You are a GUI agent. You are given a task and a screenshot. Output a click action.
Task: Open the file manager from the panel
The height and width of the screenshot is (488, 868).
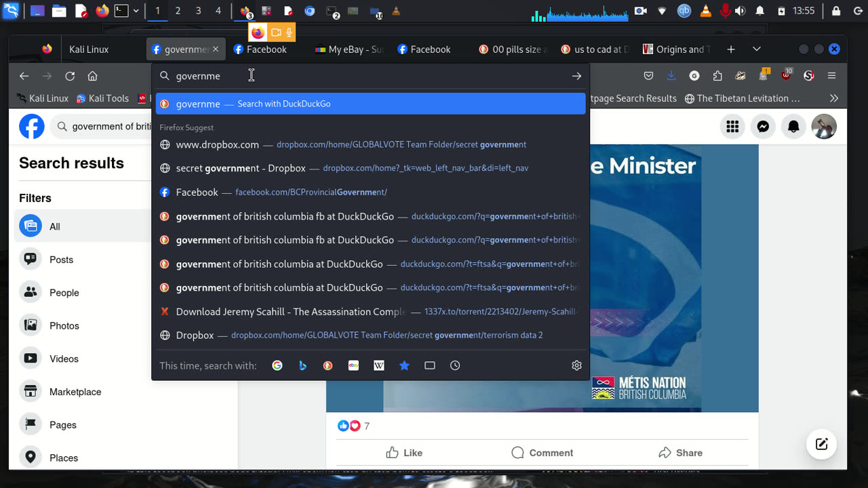[59, 11]
